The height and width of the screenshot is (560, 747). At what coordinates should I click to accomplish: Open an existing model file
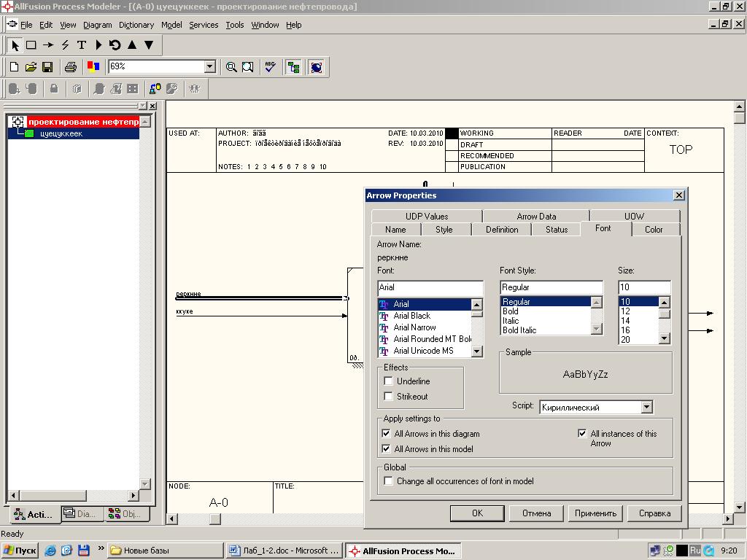tap(31, 67)
